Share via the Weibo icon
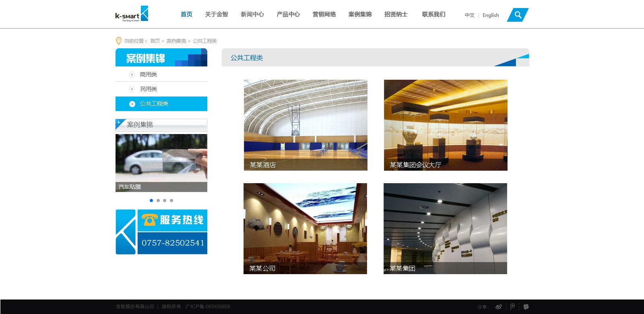The width and height of the screenshot is (644, 314). click(x=498, y=307)
